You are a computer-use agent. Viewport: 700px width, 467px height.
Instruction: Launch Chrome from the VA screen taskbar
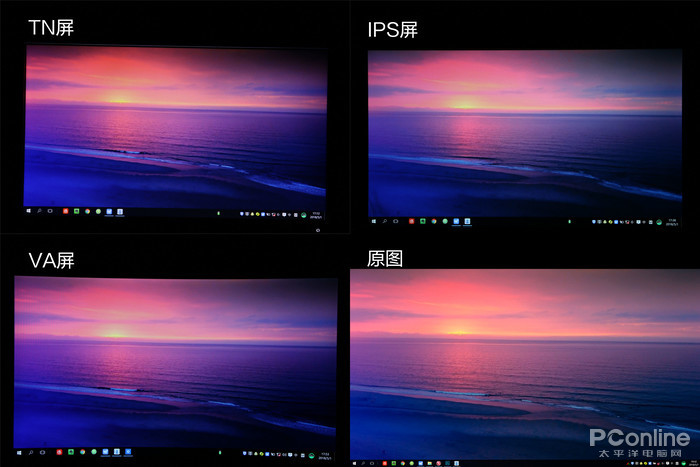coord(83,452)
